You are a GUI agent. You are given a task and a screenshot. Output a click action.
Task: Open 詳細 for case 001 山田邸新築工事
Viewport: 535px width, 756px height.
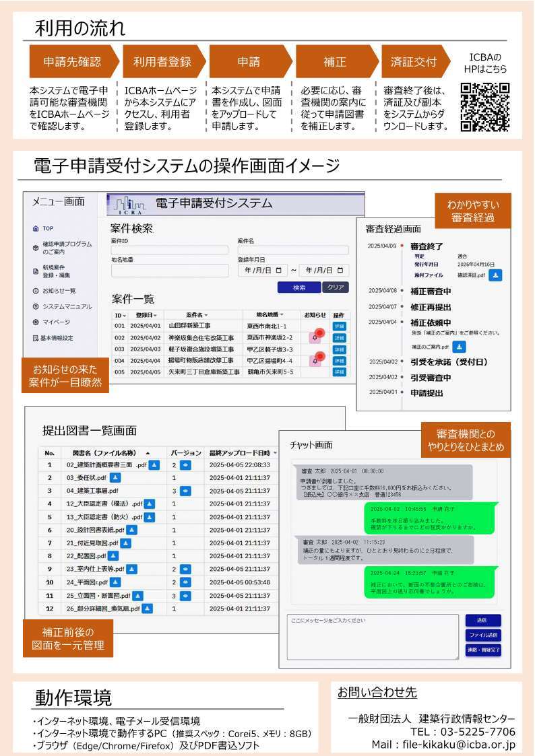coord(339,327)
